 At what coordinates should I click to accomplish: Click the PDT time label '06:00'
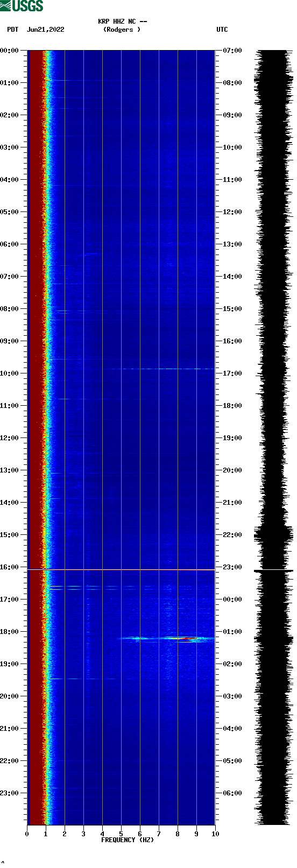click(x=9, y=244)
